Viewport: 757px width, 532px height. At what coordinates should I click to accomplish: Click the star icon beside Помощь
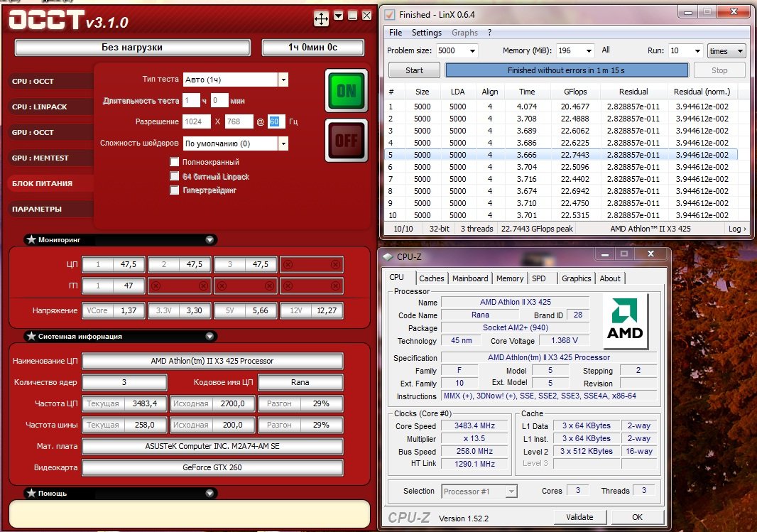pos(31,493)
